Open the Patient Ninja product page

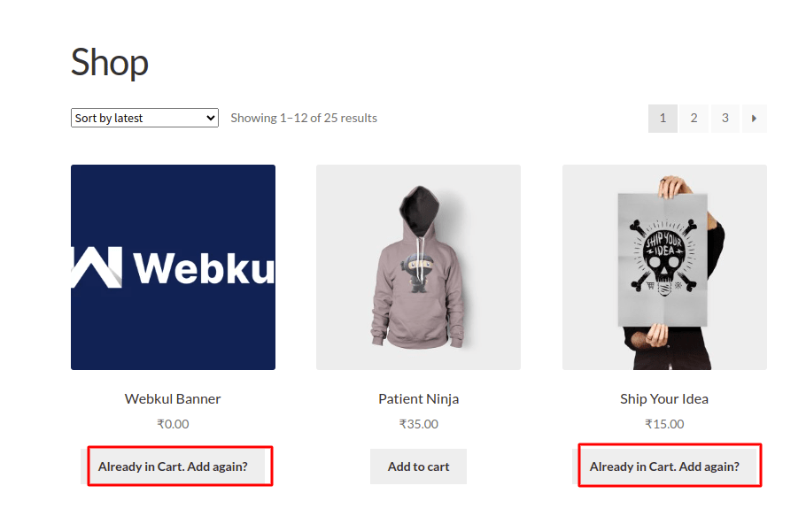[x=418, y=398]
